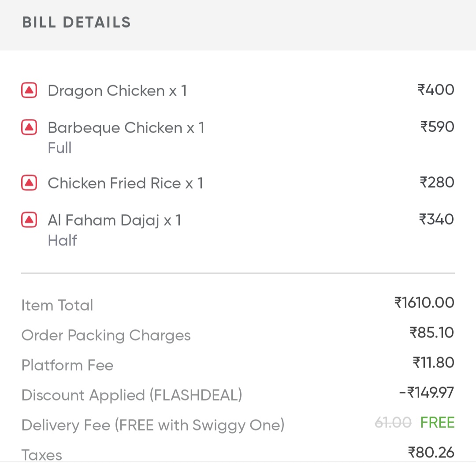This screenshot has width=476, height=476.
Task: Tap the struck-through 61.00 delivery fee
Action: coord(393,423)
